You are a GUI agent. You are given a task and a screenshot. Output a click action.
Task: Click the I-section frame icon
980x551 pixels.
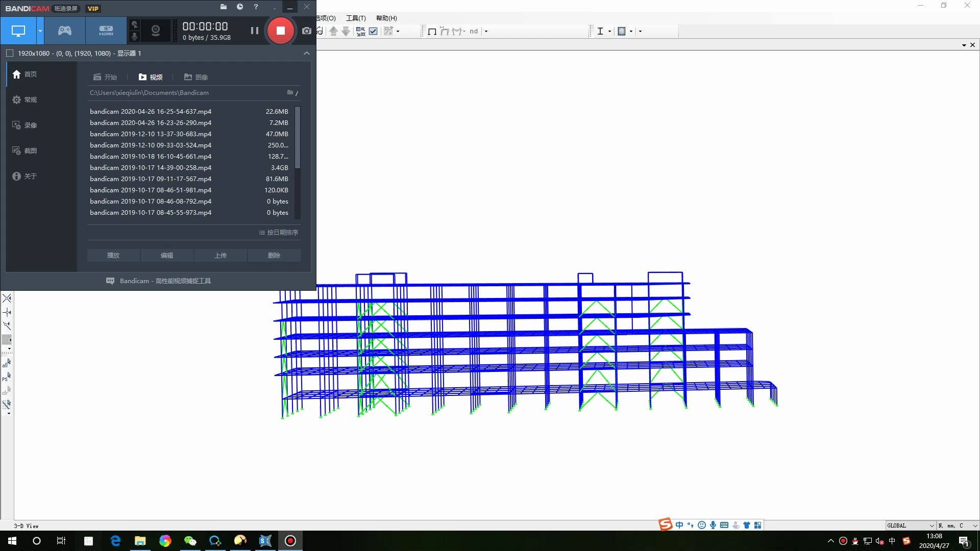pyautogui.click(x=600, y=31)
